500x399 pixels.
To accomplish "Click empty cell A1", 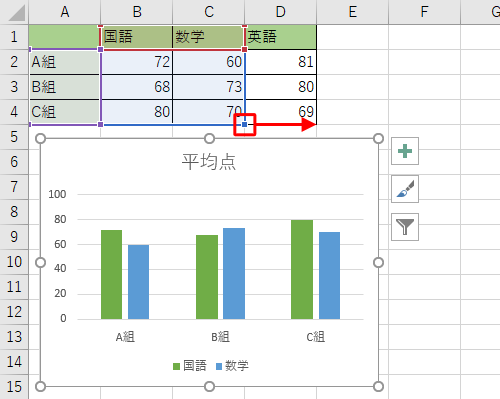I will coord(65,37).
